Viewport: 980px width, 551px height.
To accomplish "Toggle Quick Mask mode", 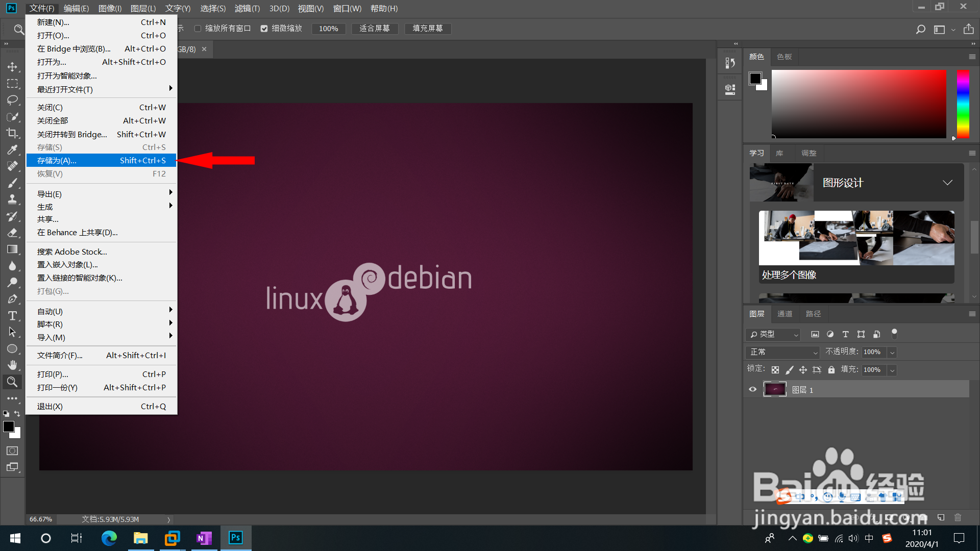I will click(12, 450).
